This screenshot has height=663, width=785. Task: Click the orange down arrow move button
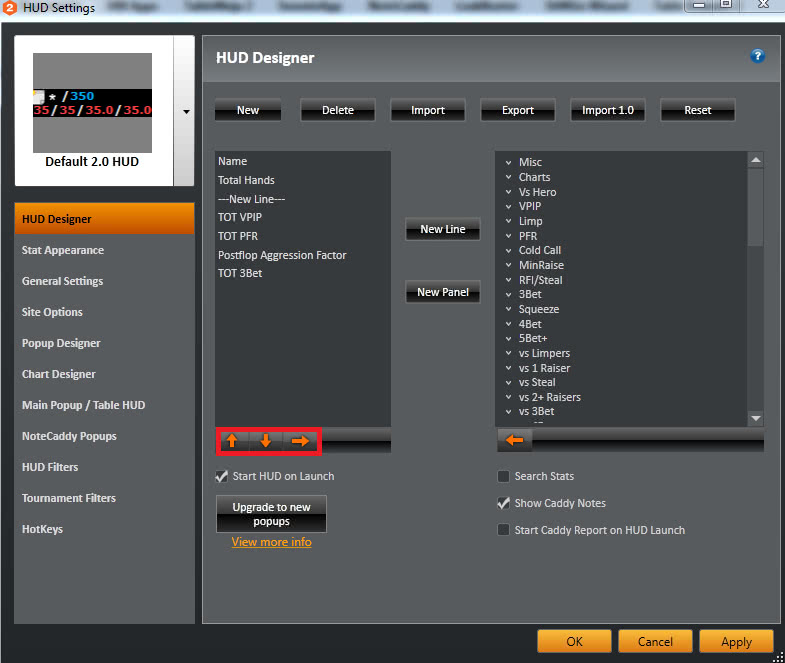click(x=266, y=441)
